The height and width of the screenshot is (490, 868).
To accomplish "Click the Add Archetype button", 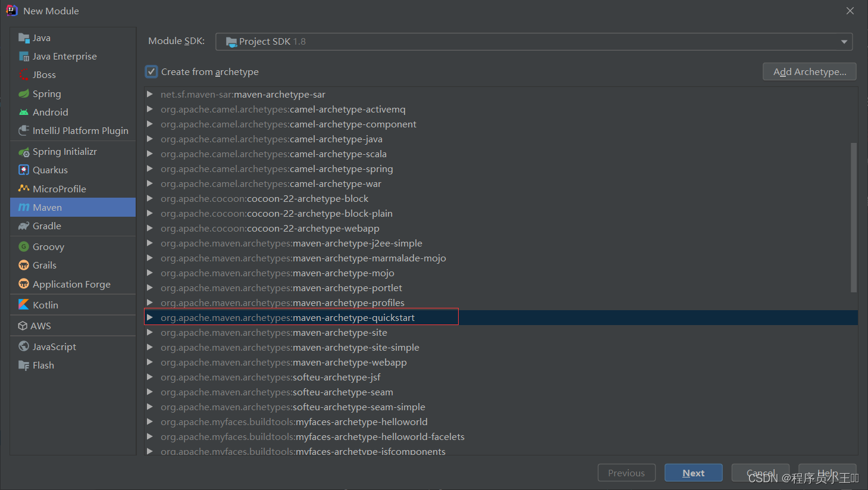I will pyautogui.click(x=810, y=71).
